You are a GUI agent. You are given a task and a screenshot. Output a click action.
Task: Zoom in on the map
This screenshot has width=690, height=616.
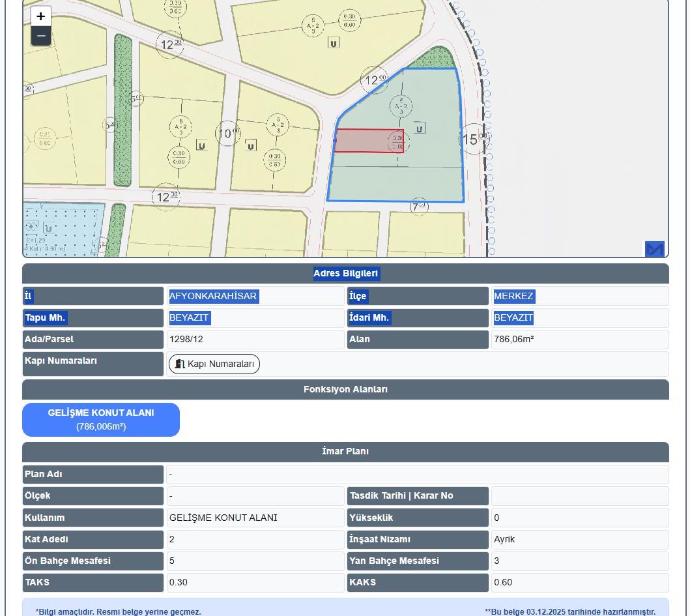pyautogui.click(x=40, y=17)
